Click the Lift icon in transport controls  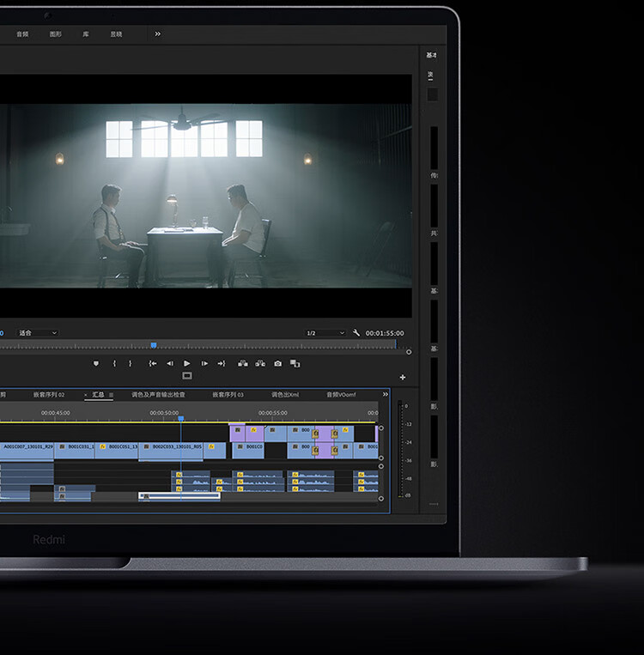pos(242,363)
